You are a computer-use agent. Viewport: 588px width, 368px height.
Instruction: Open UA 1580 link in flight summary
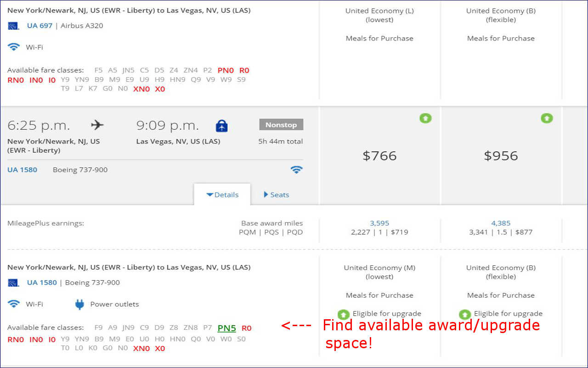pyautogui.click(x=22, y=170)
